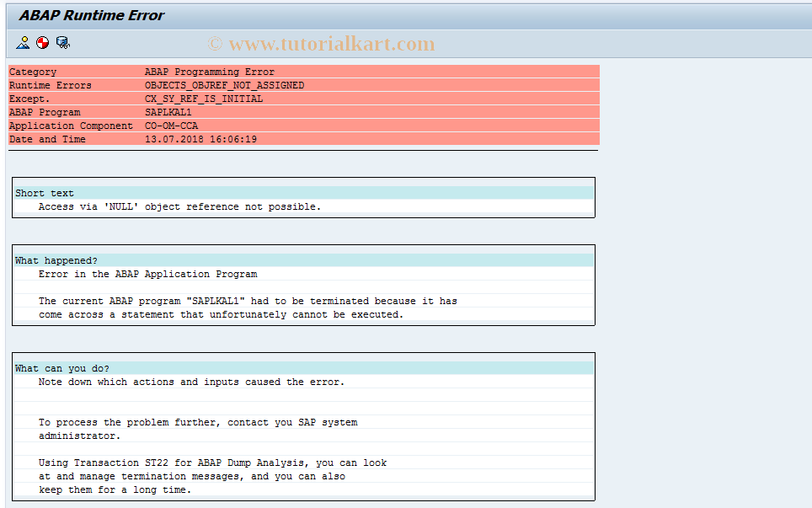Click the 'administrator.' line

(79, 436)
